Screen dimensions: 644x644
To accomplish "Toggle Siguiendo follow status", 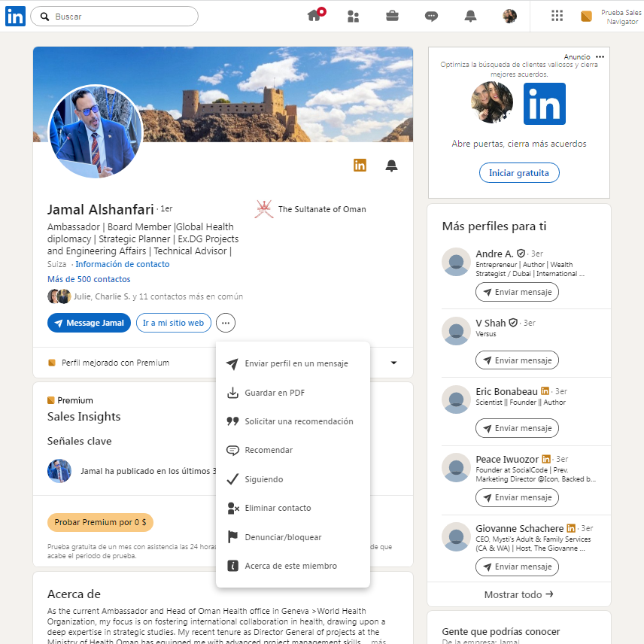I will tap(293, 479).
